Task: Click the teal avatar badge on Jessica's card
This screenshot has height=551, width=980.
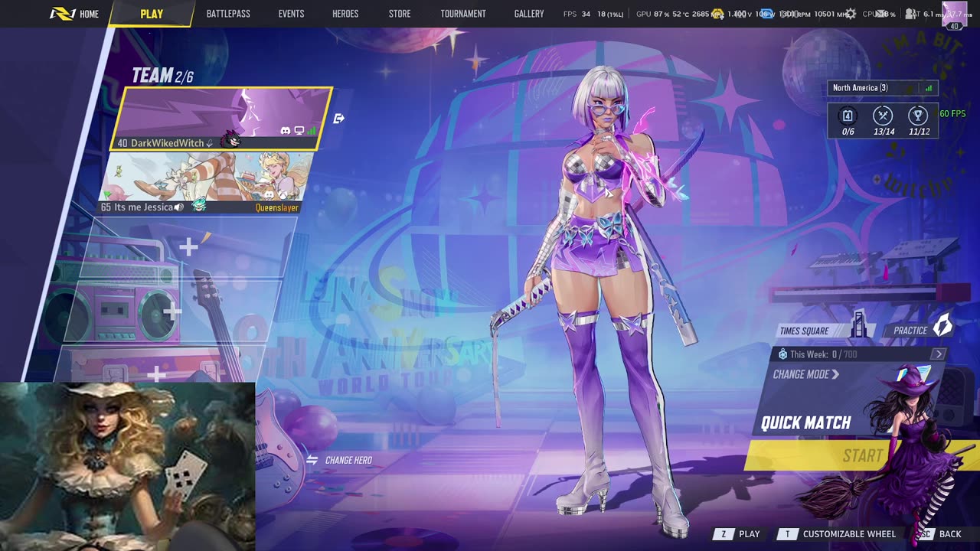Action: 198,205
